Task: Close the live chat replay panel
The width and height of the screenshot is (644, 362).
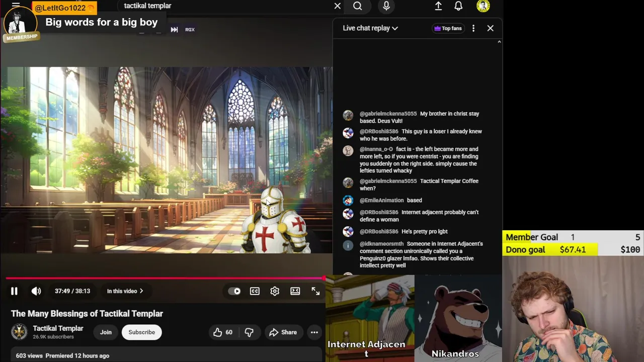Action: (x=491, y=29)
